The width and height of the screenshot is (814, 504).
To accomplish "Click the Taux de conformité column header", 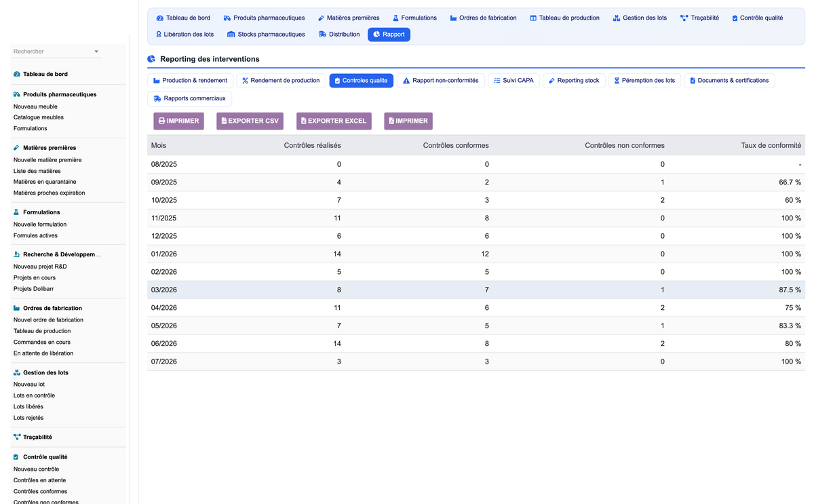I will [x=771, y=145].
